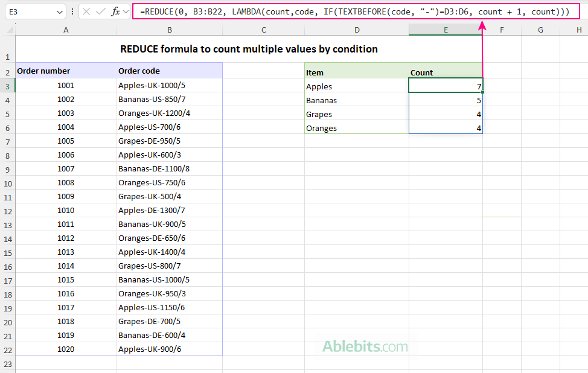Click cell 'Apples-UK-1400/4'

[x=170, y=252]
